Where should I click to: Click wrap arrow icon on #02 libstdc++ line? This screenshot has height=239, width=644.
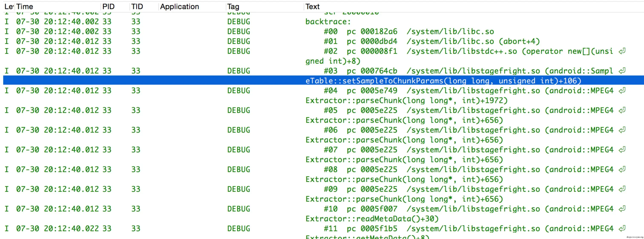point(622,51)
